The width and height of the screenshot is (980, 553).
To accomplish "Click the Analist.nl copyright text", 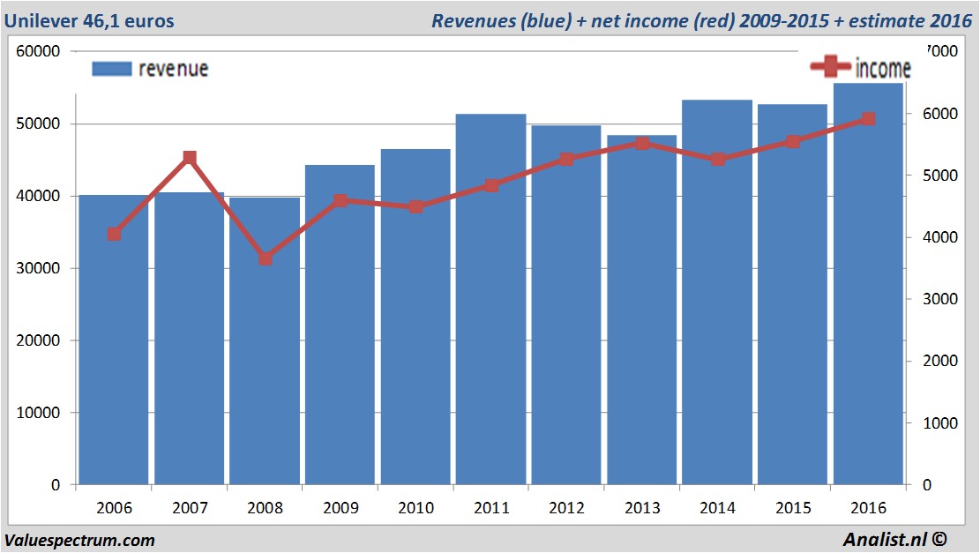I will (894, 539).
